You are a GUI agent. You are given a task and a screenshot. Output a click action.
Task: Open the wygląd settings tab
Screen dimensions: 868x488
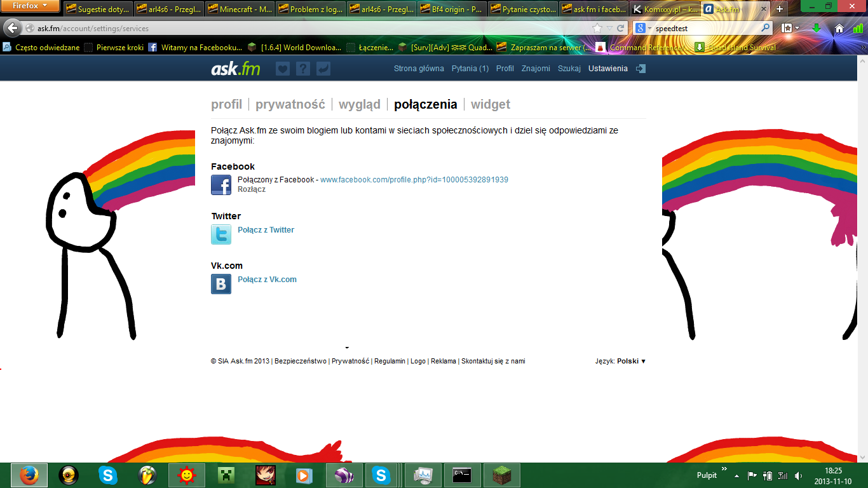pyautogui.click(x=360, y=104)
